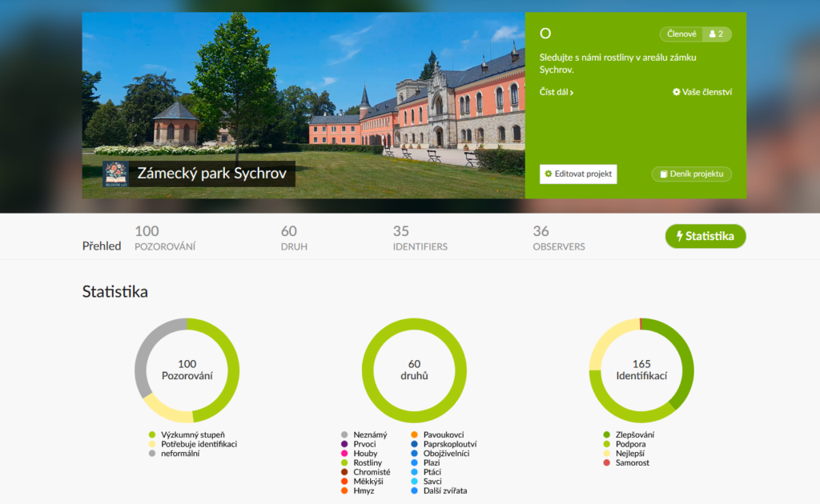Click the green Statistika button
This screenshot has height=504, width=820.
705,237
